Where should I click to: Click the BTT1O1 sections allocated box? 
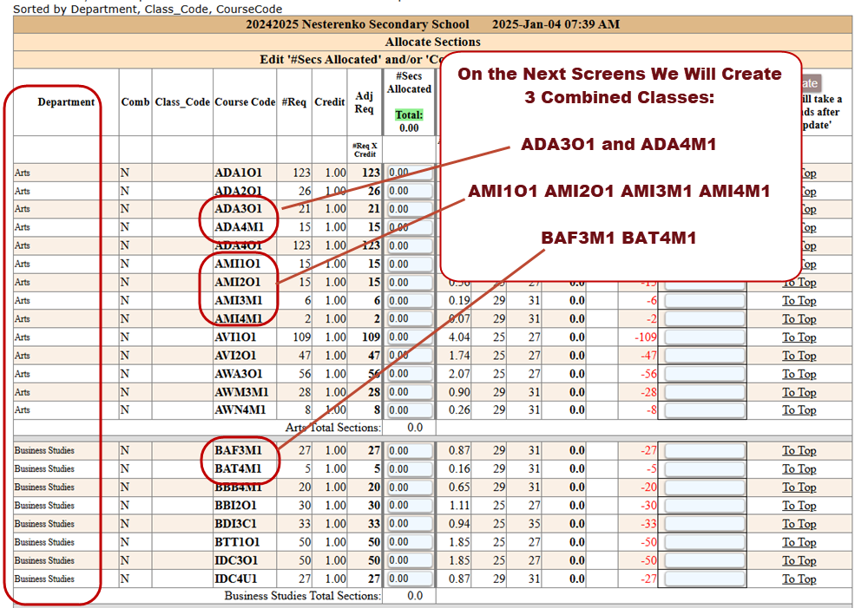click(410, 542)
